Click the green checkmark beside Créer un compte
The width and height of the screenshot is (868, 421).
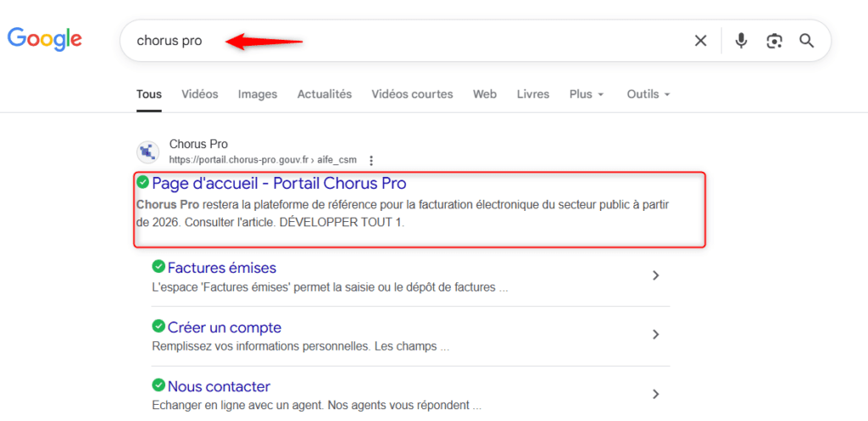pyautogui.click(x=159, y=326)
